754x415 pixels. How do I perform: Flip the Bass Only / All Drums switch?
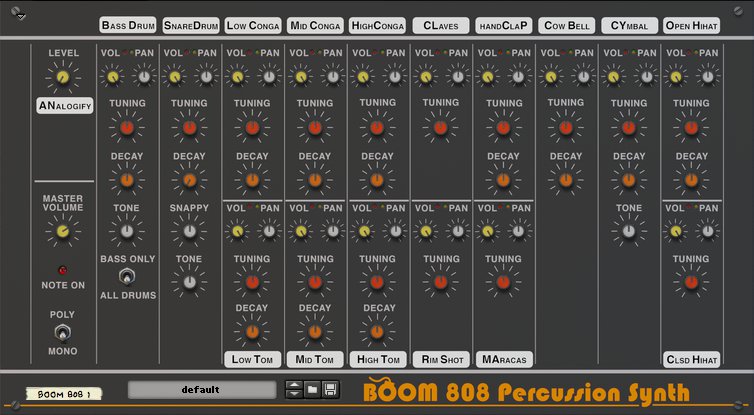(127, 277)
